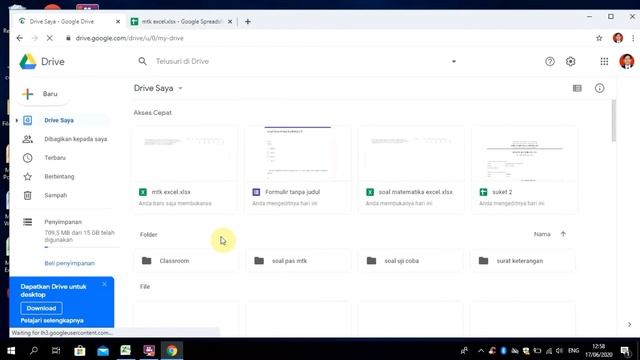Viewport: 640px width, 360px height.
Task: Open the Chrome three-dot menu
Action: point(633,38)
